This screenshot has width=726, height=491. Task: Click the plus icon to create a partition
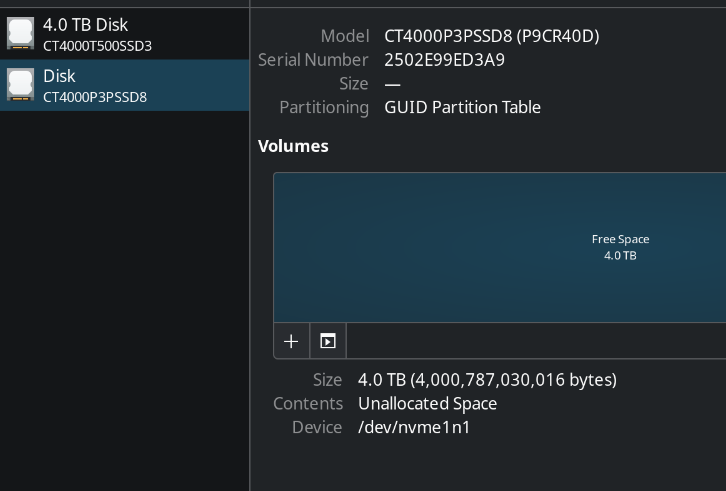pyautogui.click(x=290, y=341)
